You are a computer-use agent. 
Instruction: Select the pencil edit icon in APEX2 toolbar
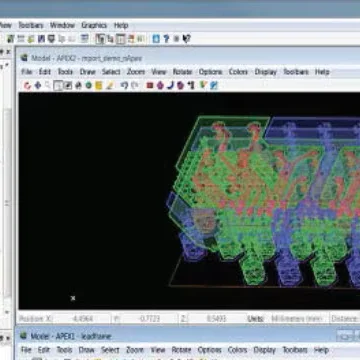click(x=110, y=86)
